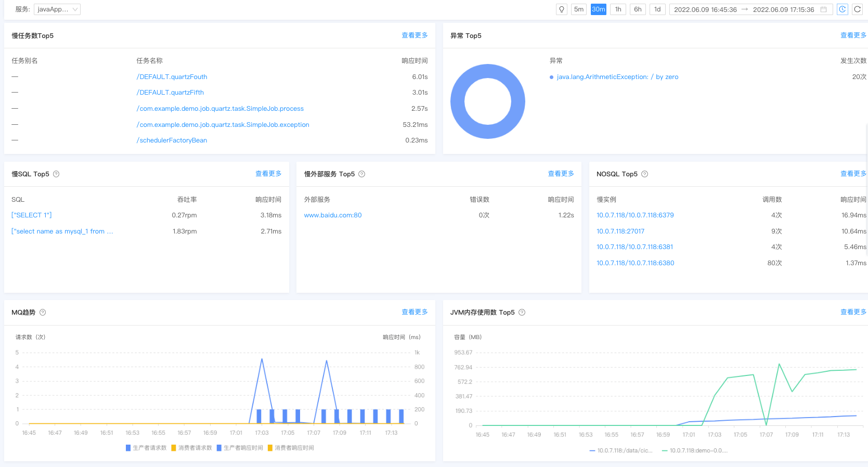Select the 5m time range

tap(579, 9)
